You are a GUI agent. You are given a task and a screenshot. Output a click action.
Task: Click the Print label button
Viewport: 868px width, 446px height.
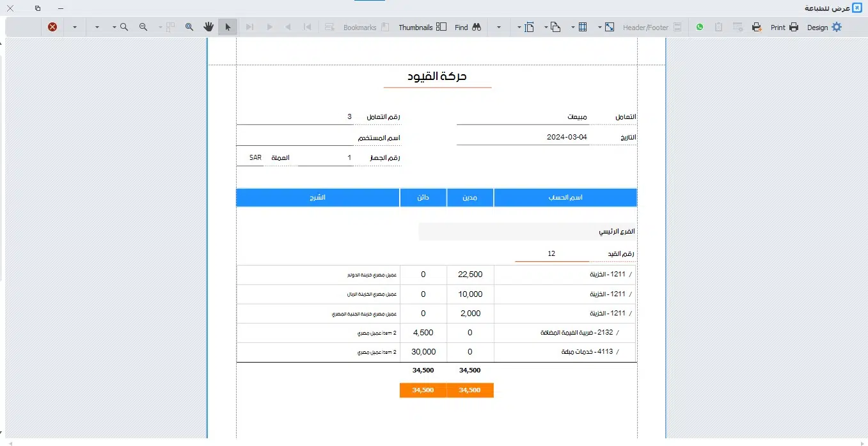coord(778,27)
